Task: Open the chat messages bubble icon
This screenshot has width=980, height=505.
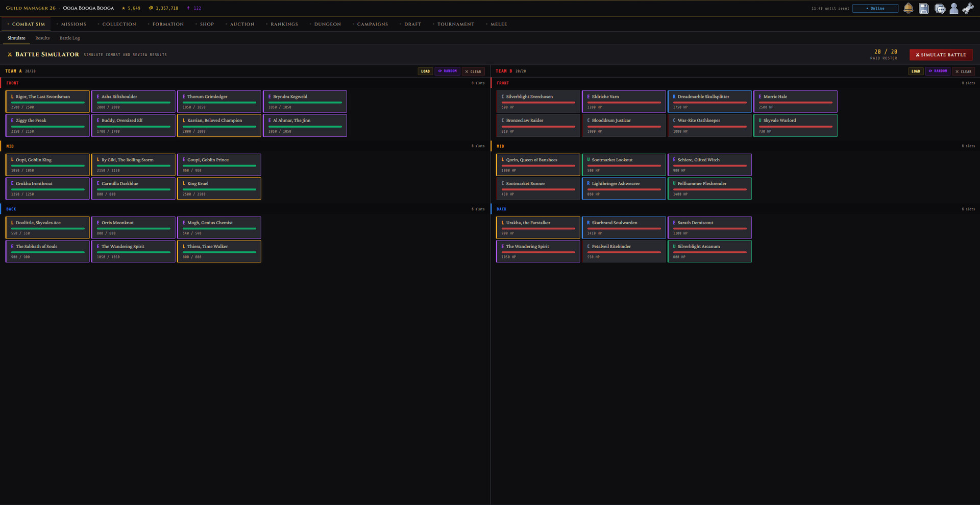Action: click(x=940, y=8)
